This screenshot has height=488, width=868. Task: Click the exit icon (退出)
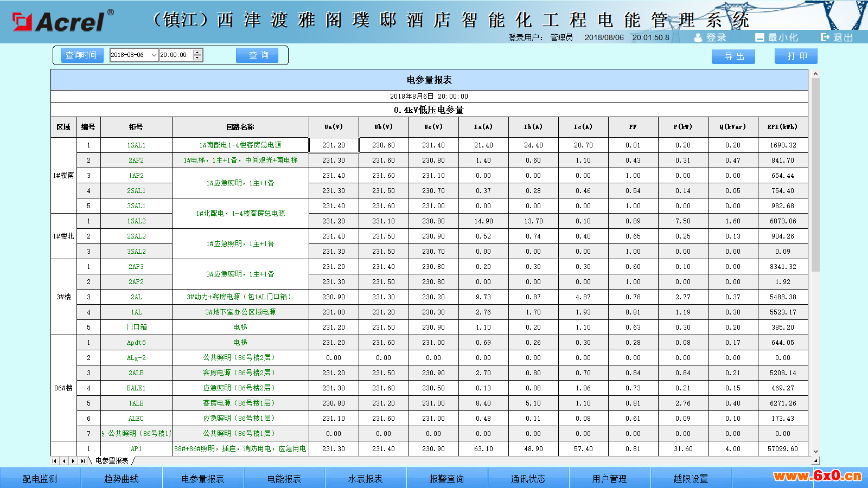[825, 37]
